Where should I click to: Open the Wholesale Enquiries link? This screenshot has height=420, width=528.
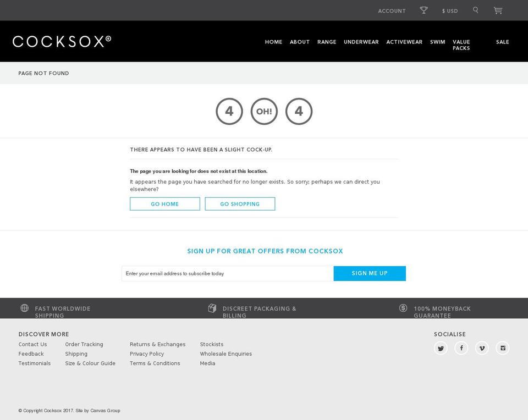pyautogui.click(x=226, y=353)
